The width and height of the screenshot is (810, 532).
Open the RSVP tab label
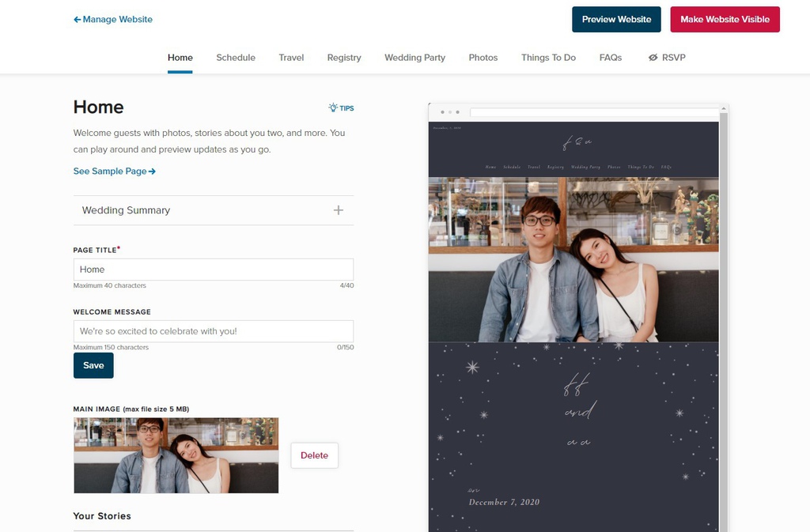674,57
